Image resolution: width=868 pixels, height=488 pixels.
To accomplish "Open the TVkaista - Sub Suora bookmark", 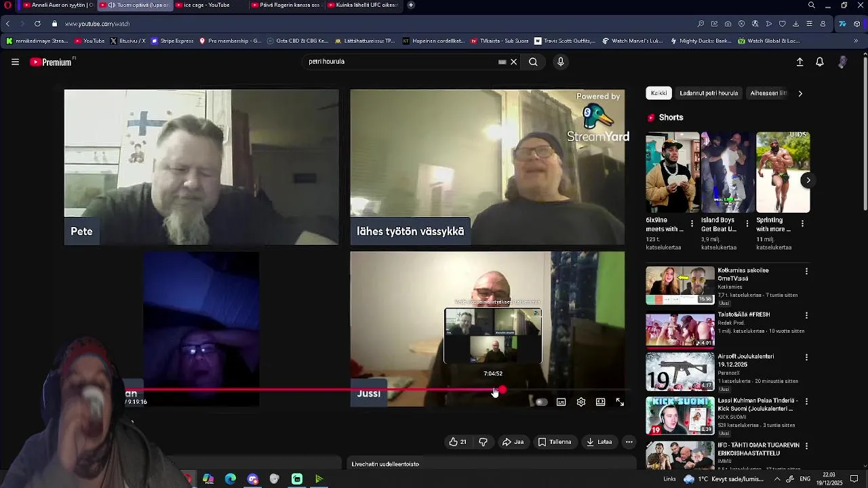I will coord(500,41).
